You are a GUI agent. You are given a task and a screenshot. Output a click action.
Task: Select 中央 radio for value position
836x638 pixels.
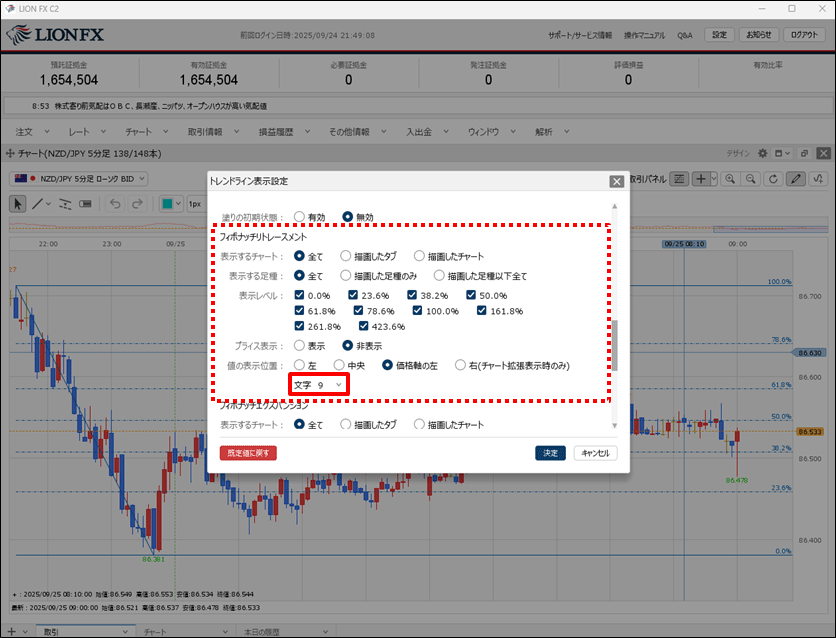[339, 365]
